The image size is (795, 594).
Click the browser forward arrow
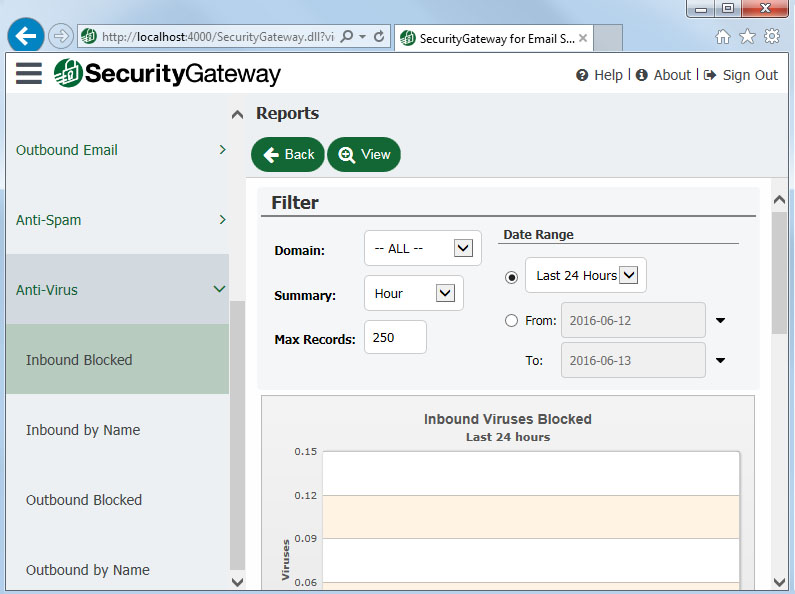pos(61,36)
